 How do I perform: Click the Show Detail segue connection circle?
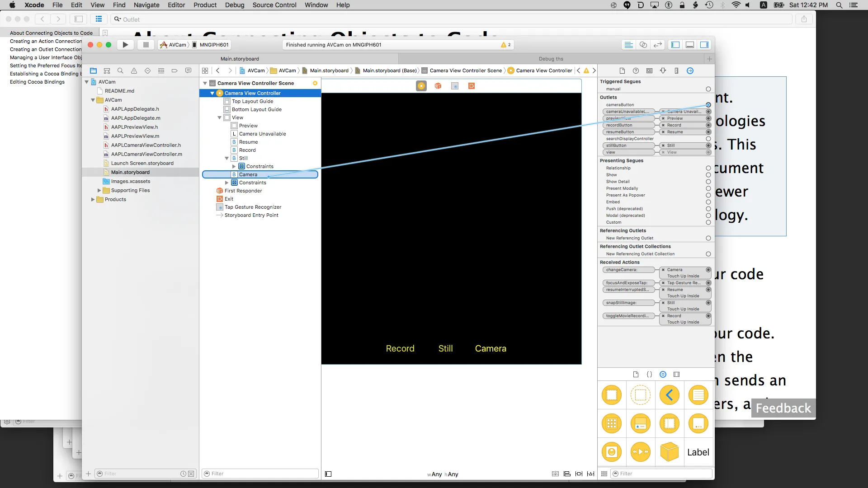pyautogui.click(x=708, y=182)
